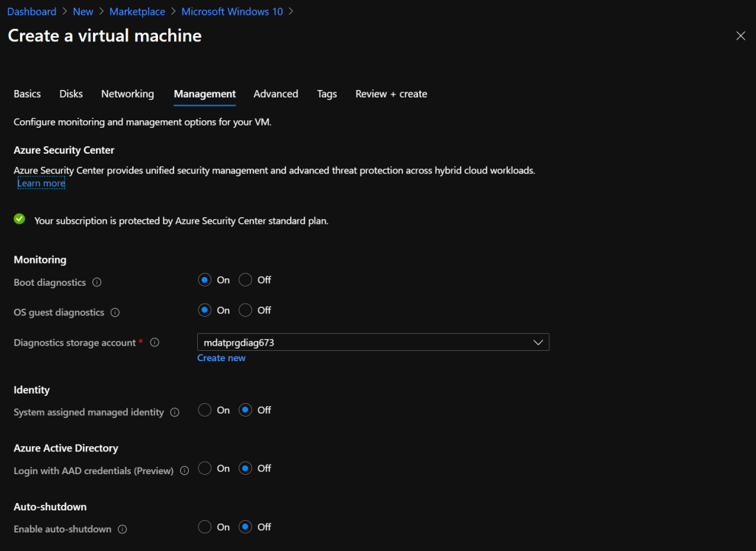Click info icon beside Enable auto-shutdown
This screenshot has height=551, width=756.
(x=123, y=529)
